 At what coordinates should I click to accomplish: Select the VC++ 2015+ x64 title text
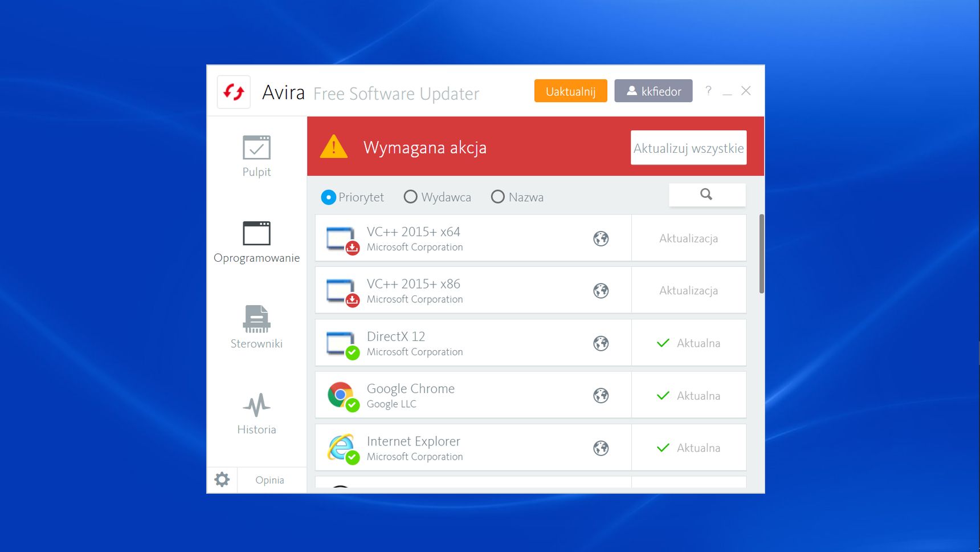click(x=414, y=232)
